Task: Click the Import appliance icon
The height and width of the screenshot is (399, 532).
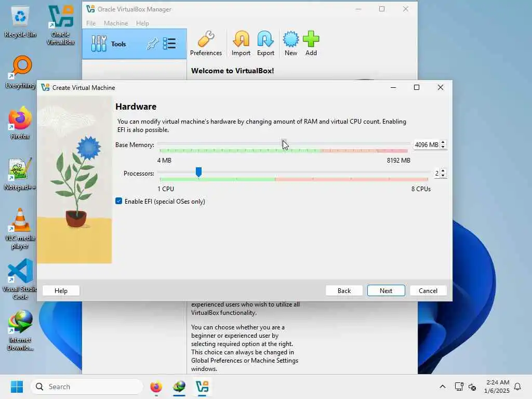Action: [x=241, y=43]
